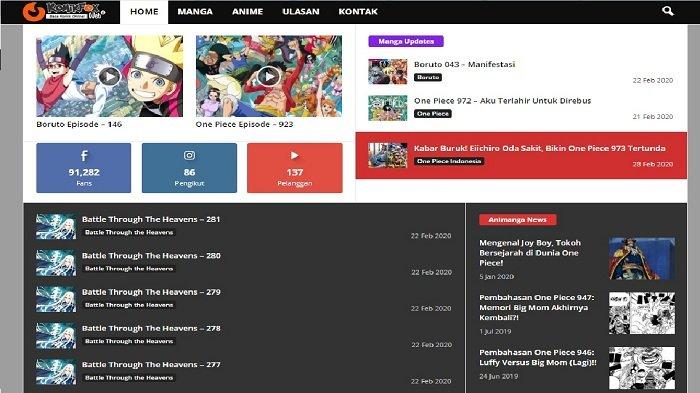
Task: Play the One Piece Episode 923 video
Action: (x=269, y=76)
